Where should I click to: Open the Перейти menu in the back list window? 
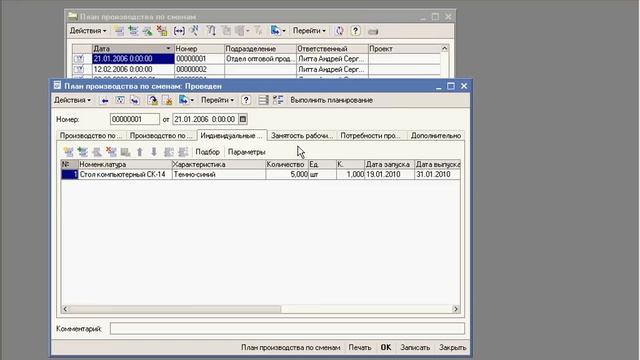click(x=309, y=31)
